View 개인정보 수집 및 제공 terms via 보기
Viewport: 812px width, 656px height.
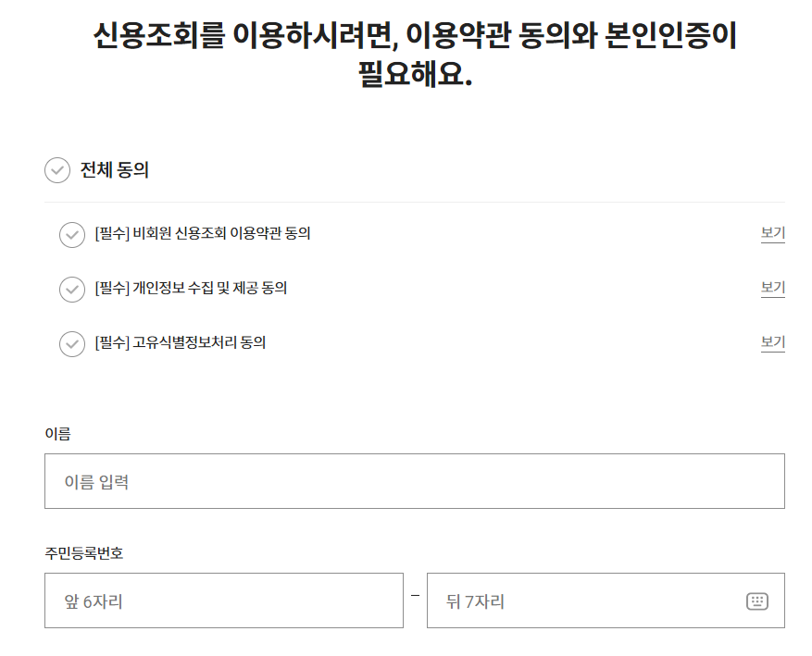772,288
